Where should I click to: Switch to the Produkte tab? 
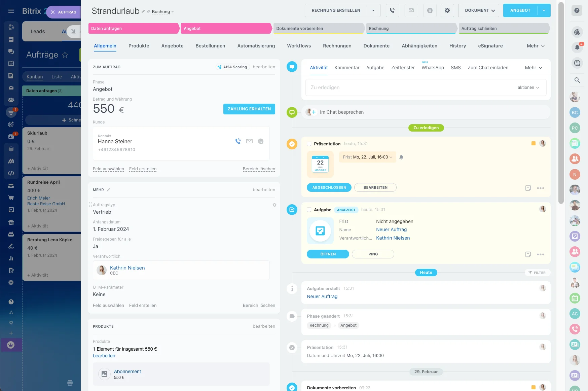[139, 46]
